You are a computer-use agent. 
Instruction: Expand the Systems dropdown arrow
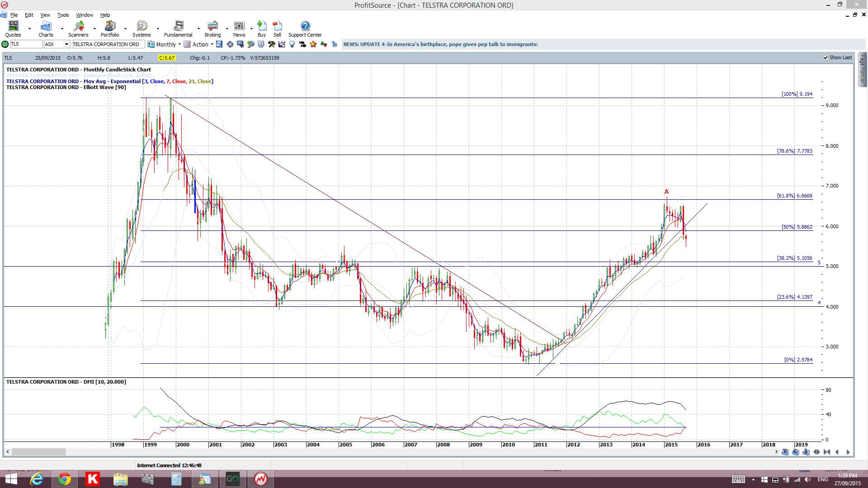click(158, 28)
